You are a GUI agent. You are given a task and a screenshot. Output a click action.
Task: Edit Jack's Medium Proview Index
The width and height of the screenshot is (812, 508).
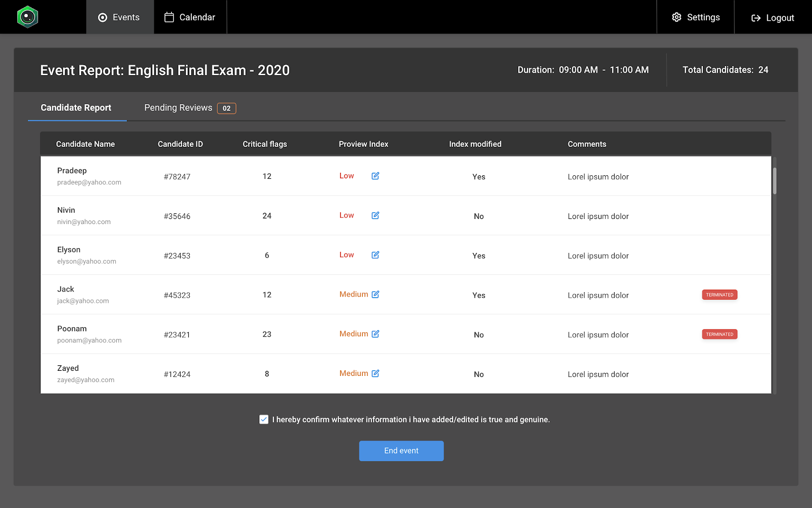click(375, 295)
